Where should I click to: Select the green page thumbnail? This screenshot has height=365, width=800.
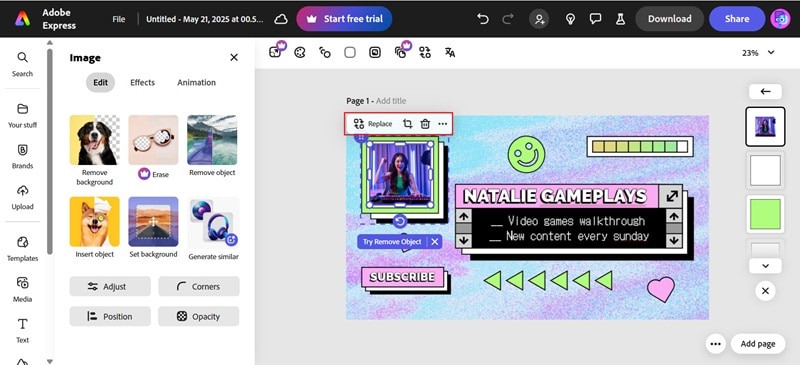pos(765,214)
